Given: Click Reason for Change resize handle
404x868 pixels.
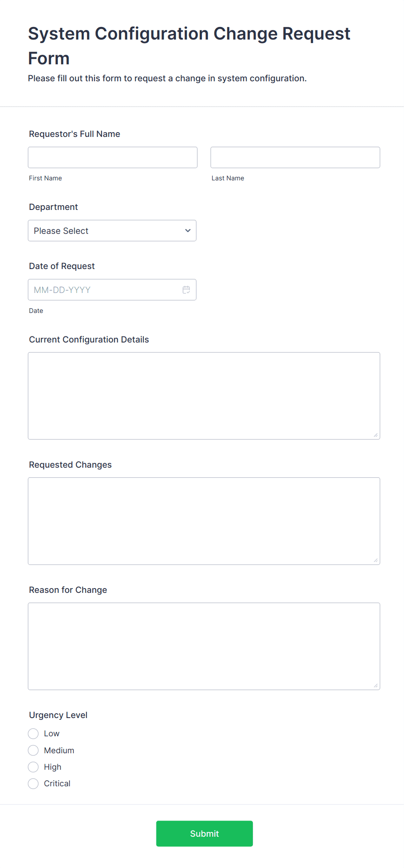Looking at the screenshot, I should tap(376, 685).
